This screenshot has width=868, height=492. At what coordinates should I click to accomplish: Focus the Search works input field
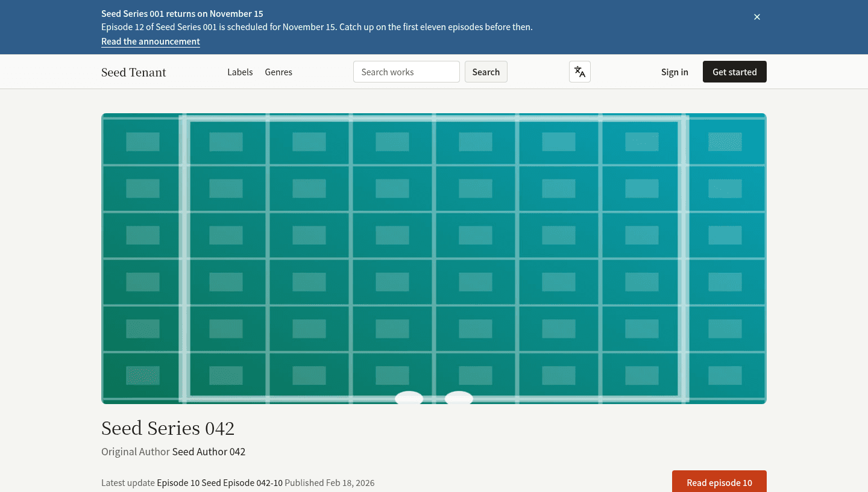[406, 72]
